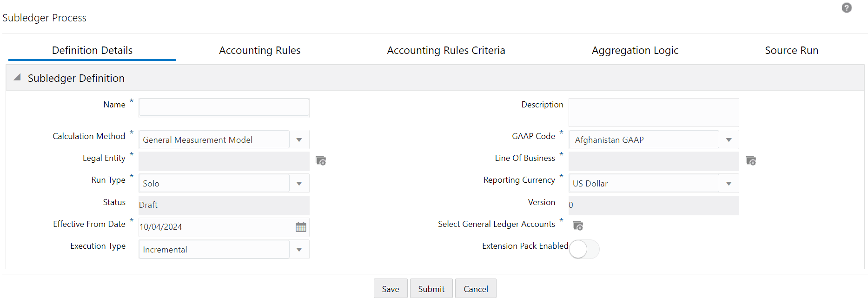
Task: Go to the Source Run tab
Action: point(791,50)
